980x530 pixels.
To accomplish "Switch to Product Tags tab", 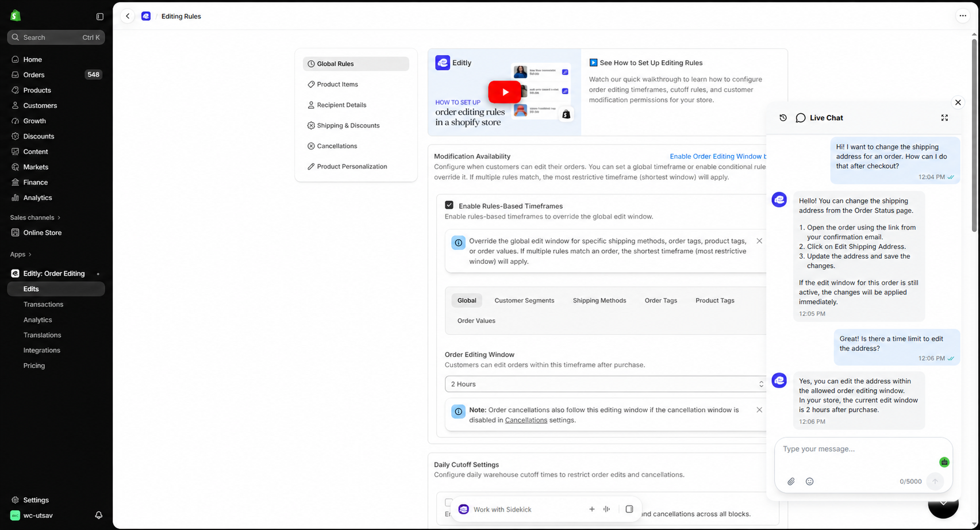I will (715, 301).
